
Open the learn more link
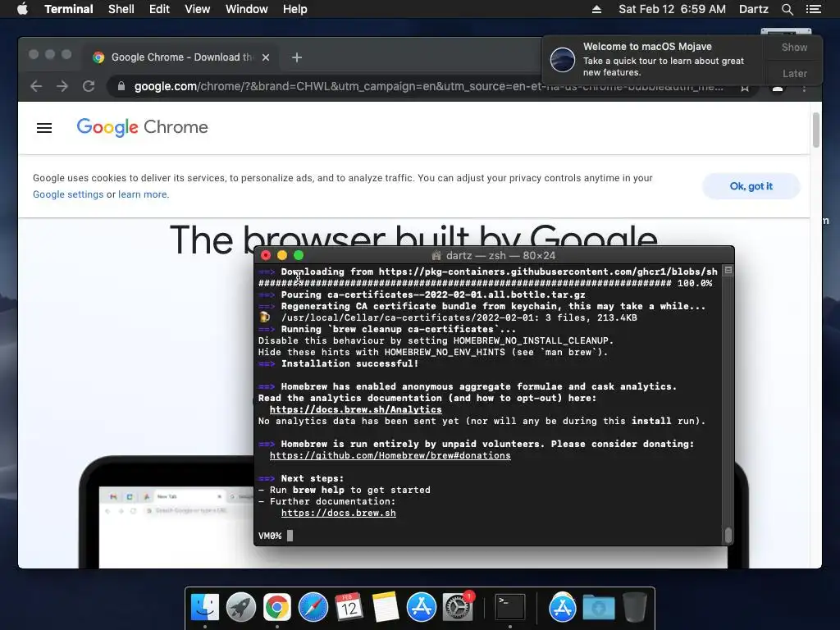click(143, 194)
